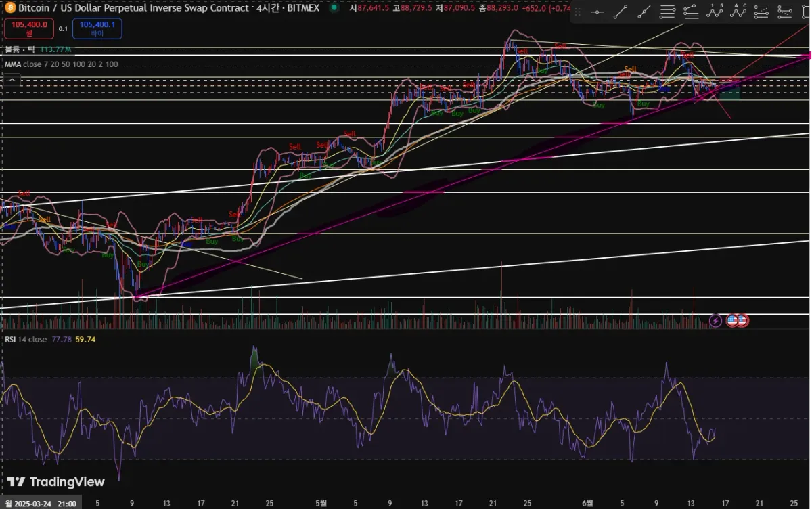Click the TradingView logo
This screenshot has height=509, width=812.
tap(57, 481)
